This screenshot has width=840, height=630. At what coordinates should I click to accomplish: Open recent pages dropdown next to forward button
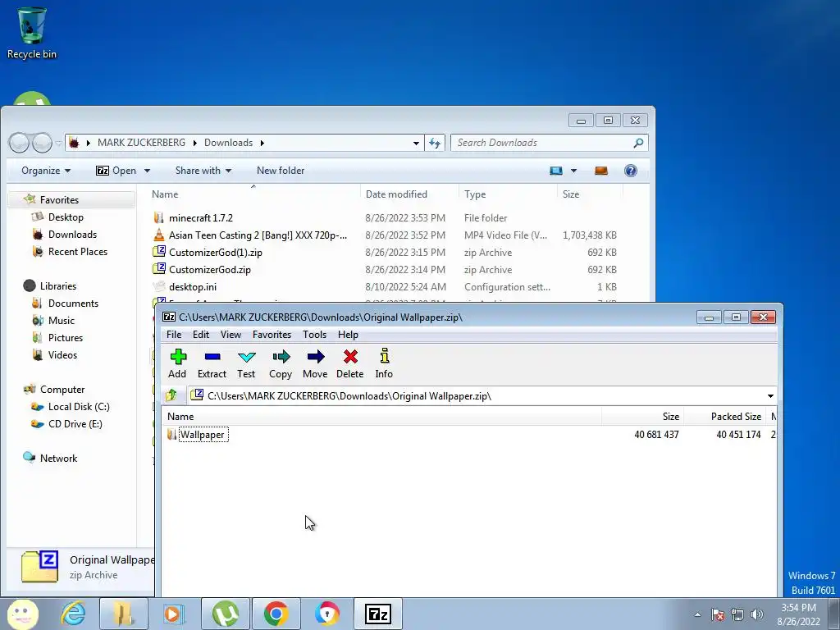[58, 143]
